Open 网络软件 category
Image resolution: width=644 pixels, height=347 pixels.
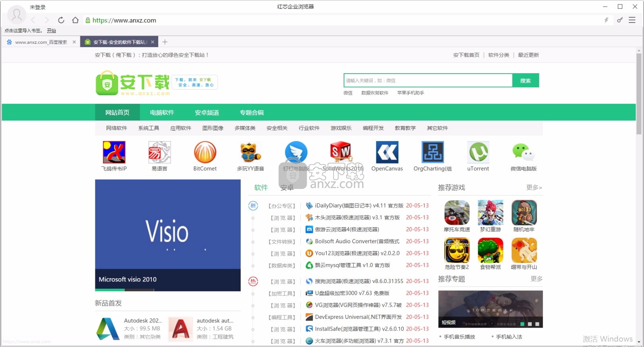point(117,128)
